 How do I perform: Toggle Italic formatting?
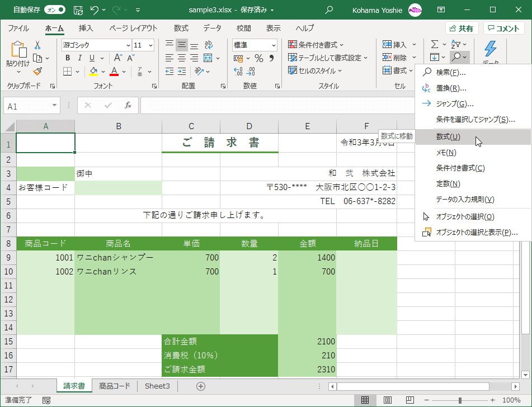(79, 58)
